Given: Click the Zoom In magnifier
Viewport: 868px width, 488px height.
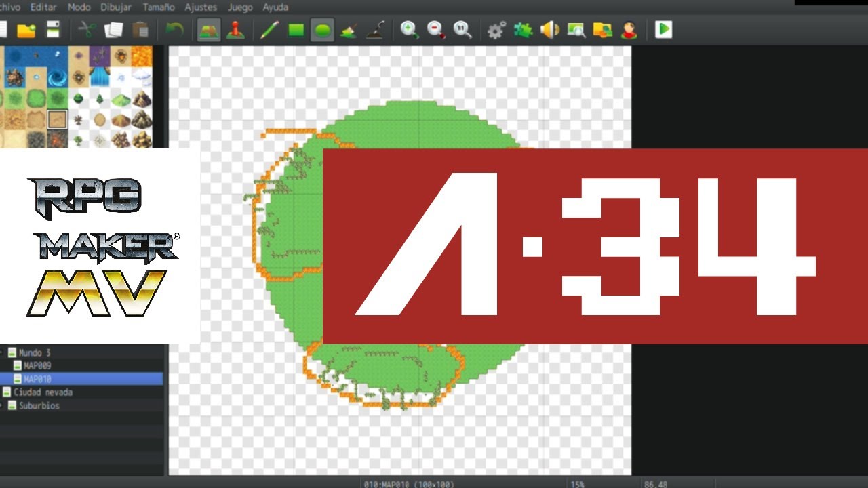Looking at the screenshot, I should coord(410,30).
